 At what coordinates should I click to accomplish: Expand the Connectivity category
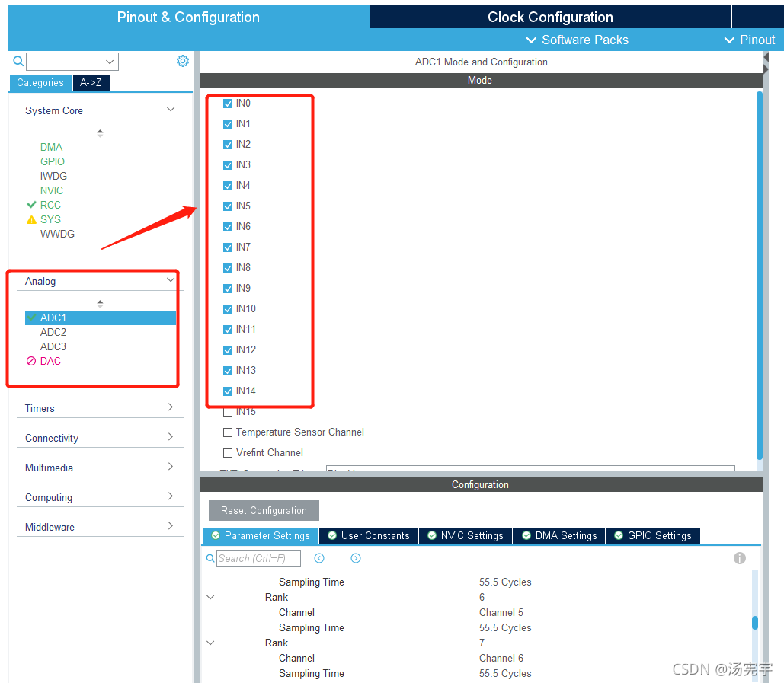click(x=171, y=437)
